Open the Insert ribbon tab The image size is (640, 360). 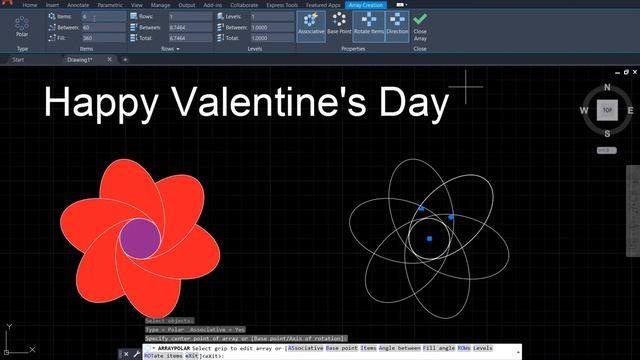pos(52,5)
